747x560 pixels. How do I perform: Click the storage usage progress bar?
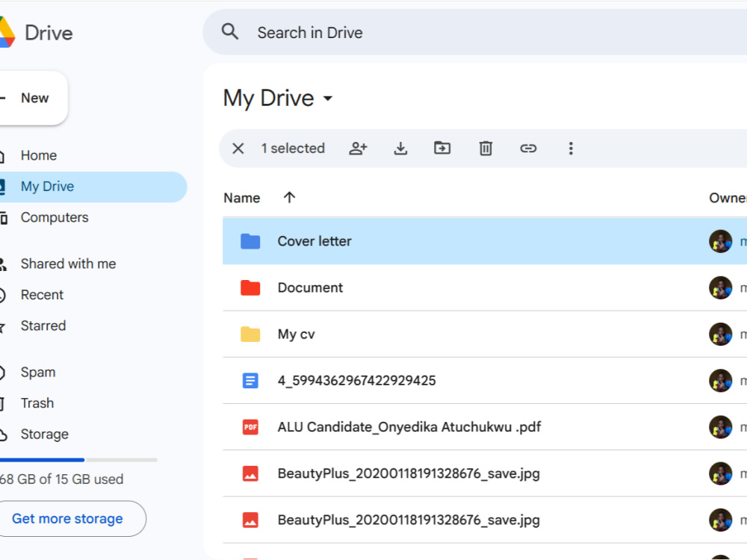click(x=78, y=460)
